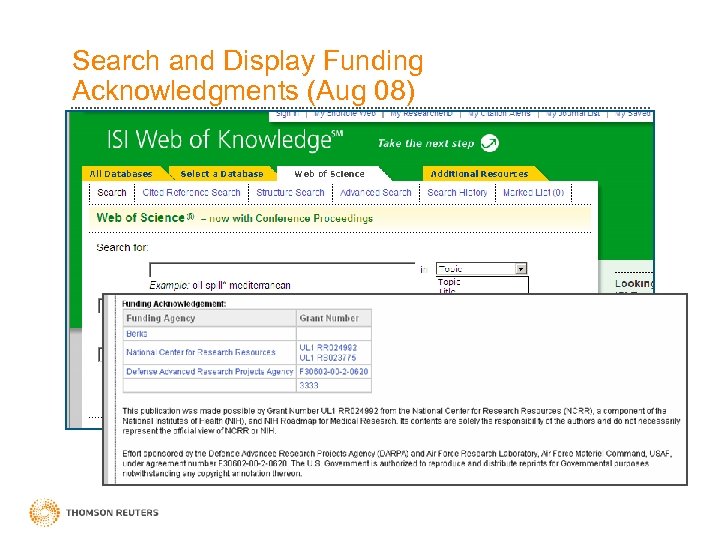Open the All Databases tab

121,174
